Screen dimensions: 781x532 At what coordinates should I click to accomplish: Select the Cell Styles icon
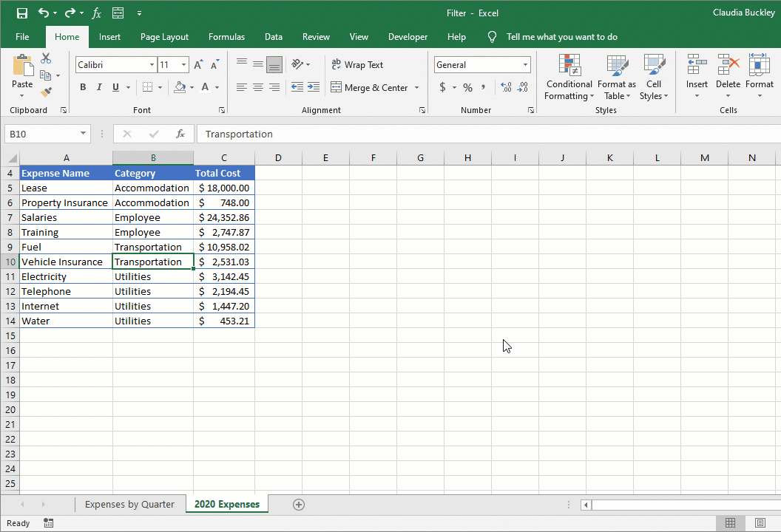654,78
